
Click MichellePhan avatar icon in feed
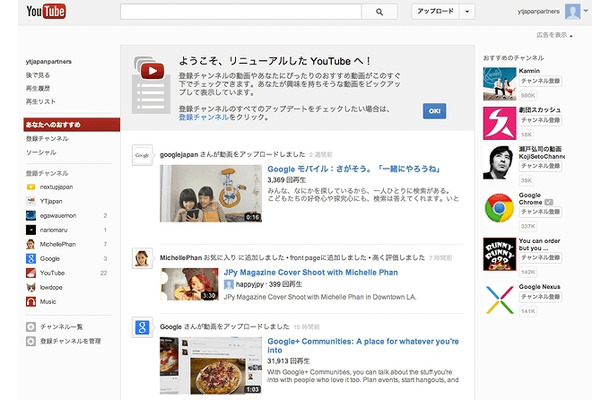pyautogui.click(x=142, y=258)
